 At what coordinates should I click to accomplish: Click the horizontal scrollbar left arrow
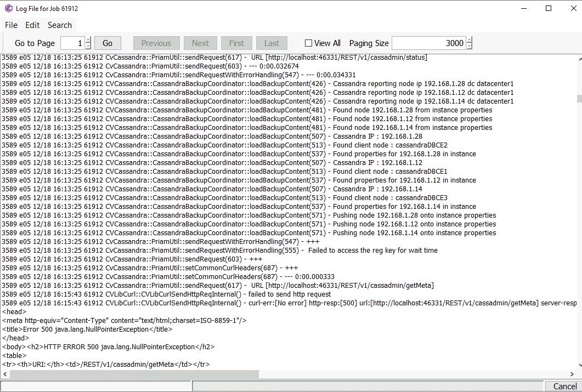[x=5, y=374]
